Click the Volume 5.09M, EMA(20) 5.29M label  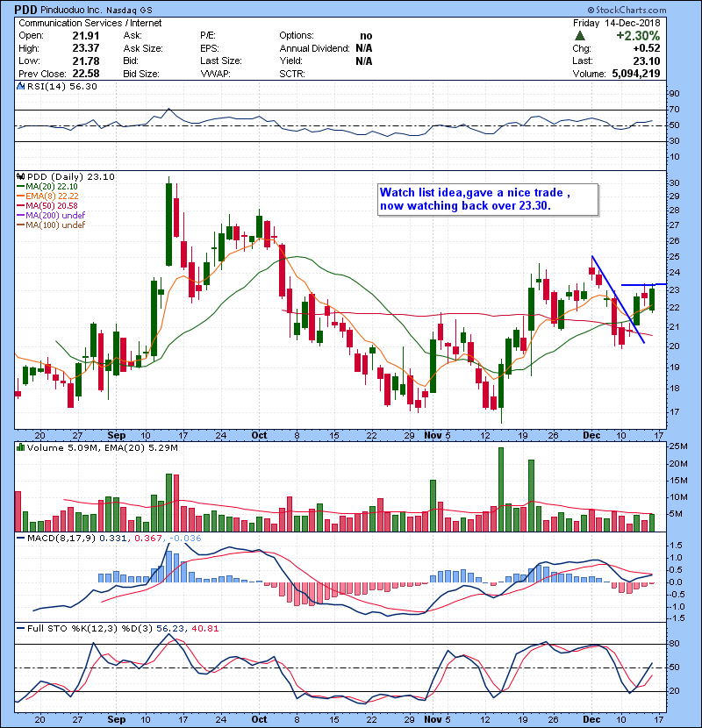[x=102, y=447]
